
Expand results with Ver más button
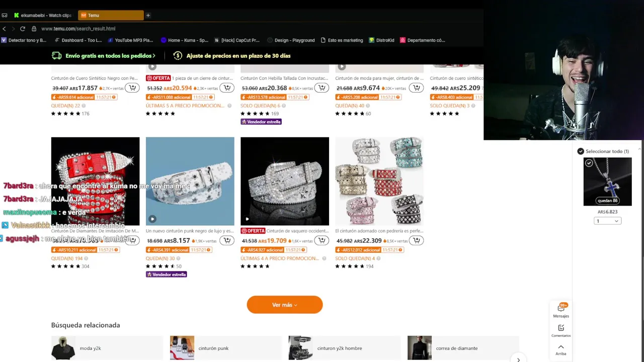point(285,305)
